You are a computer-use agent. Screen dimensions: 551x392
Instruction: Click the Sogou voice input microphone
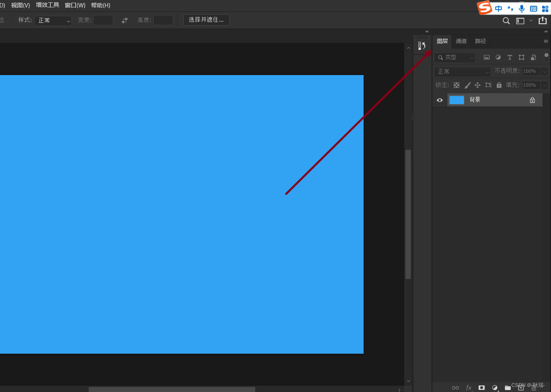coord(522,9)
